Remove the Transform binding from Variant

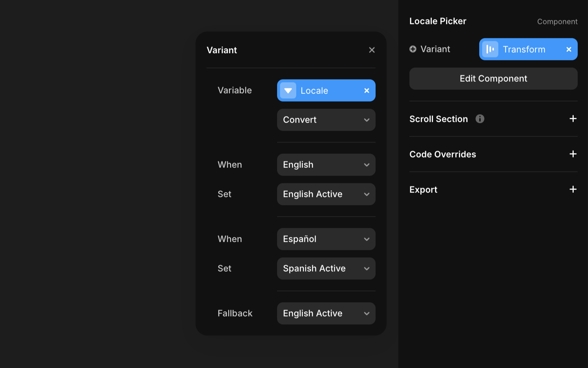(x=569, y=49)
